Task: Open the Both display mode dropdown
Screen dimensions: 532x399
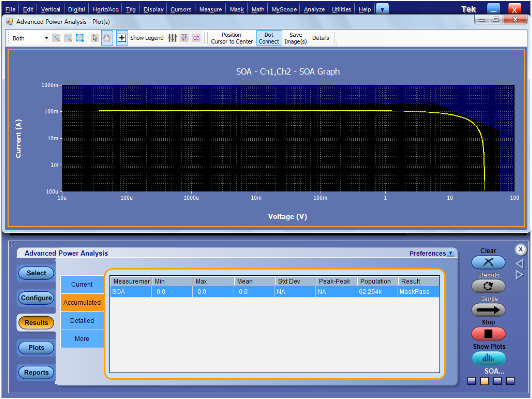Action: 46,38
